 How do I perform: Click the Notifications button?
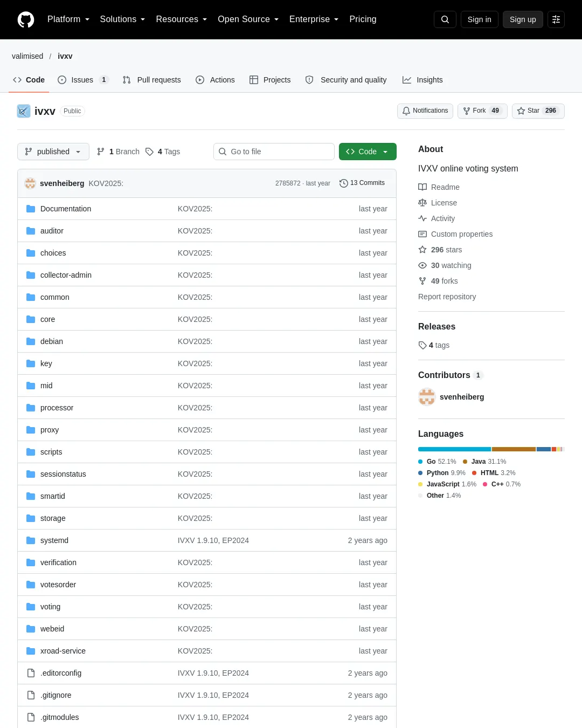tap(425, 111)
